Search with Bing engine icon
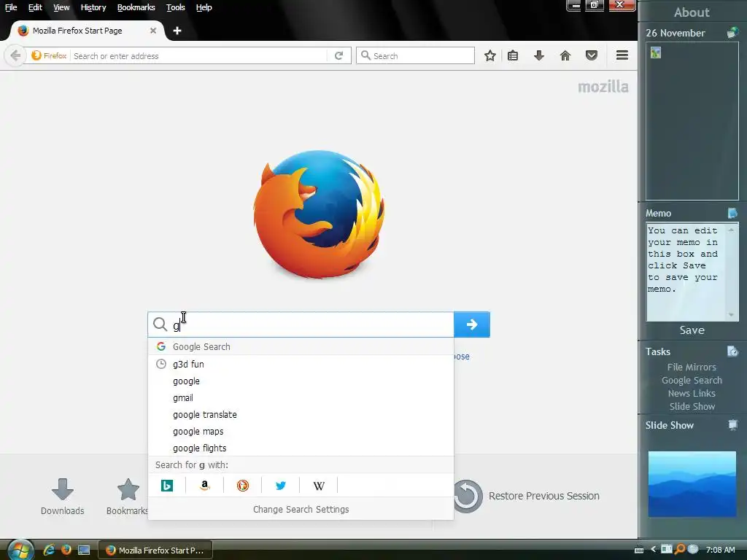 point(167,485)
